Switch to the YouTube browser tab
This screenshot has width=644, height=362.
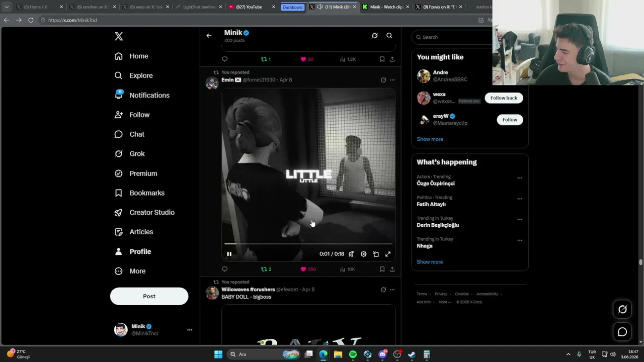pyautogui.click(x=252, y=7)
